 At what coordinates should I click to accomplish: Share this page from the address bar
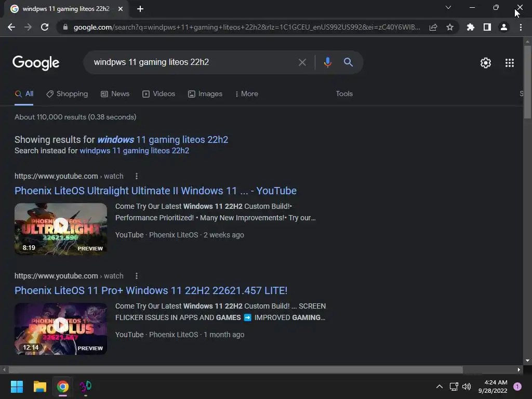click(433, 27)
